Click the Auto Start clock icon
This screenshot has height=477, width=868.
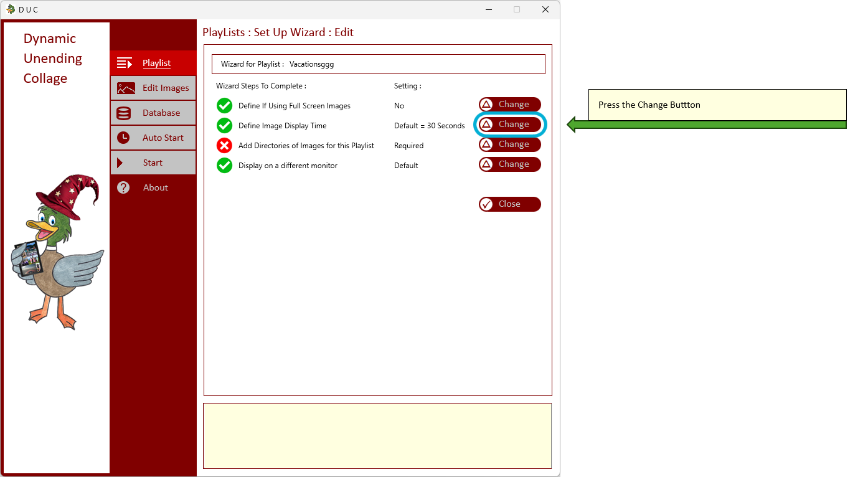click(123, 138)
